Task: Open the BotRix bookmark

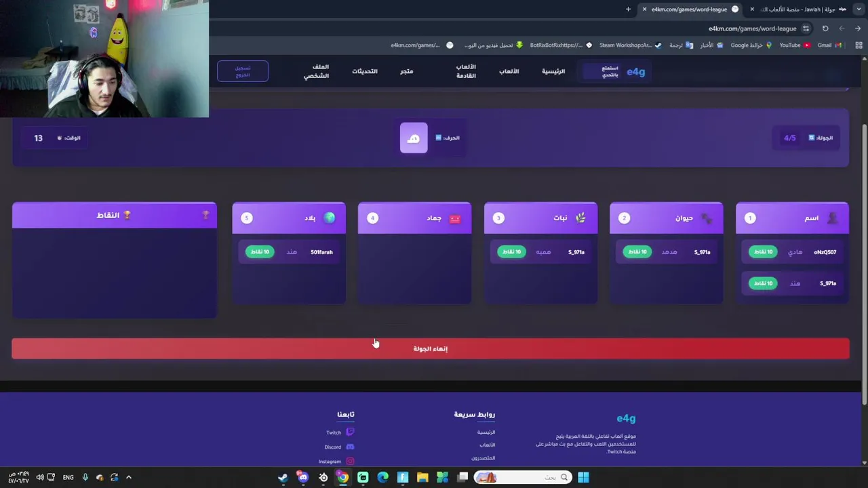Action: (x=560, y=45)
